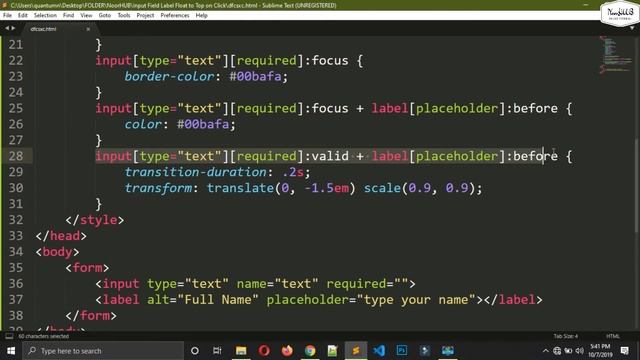This screenshot has height=360, width=640.
Task: Open the Help menu
Action: coord(202,16)
